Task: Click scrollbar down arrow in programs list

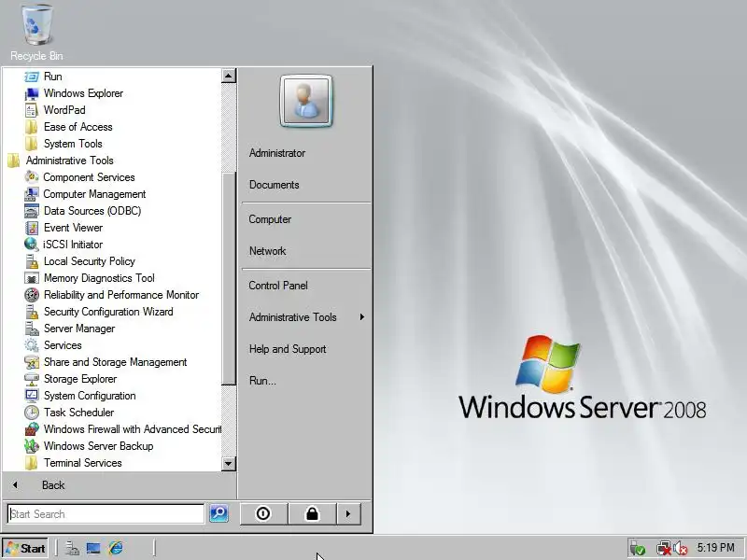Action: coord(229,463)
